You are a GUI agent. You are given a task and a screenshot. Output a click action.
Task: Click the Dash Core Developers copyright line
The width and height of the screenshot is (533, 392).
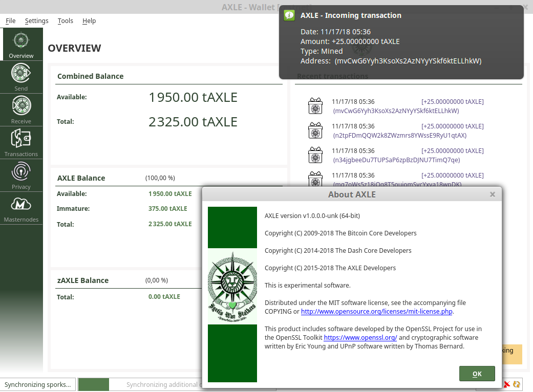coord(338,251)
